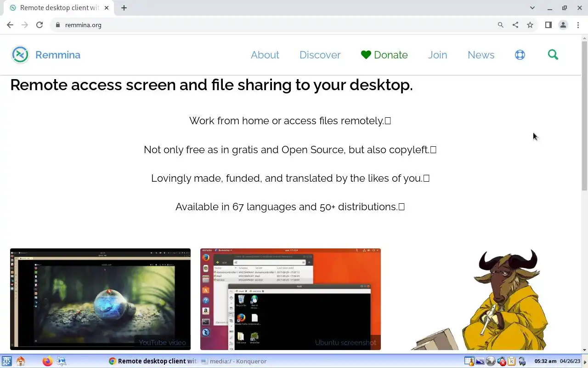
Task: Open the Remmina site search icon
Action: pos(553,55)
